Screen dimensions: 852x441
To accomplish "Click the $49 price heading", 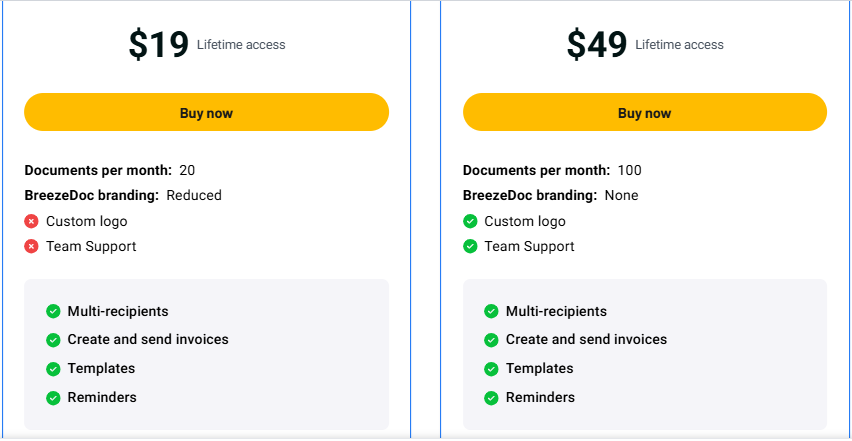I will (x=597, y=45).
